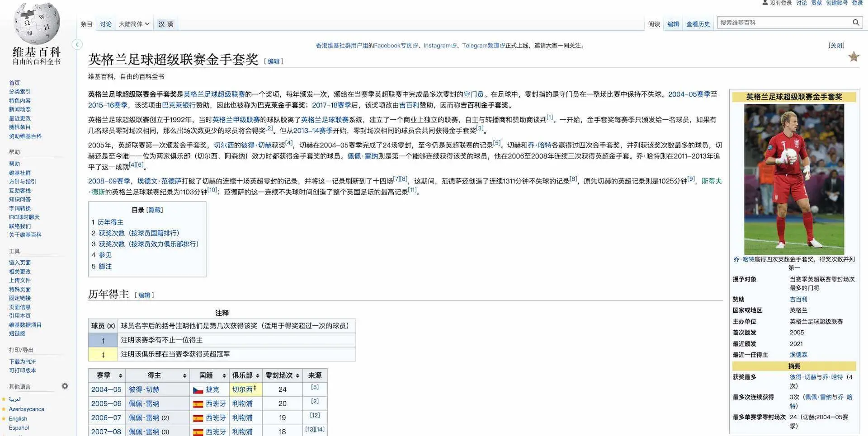Click the Czech flag icon in the 2004–05 row
This screenshot has width=868, height=436.
(x=198, y=390)
